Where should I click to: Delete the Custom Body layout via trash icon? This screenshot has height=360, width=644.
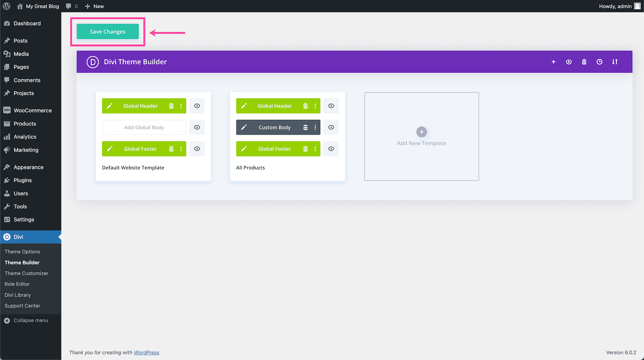click(x=305, y=127)
